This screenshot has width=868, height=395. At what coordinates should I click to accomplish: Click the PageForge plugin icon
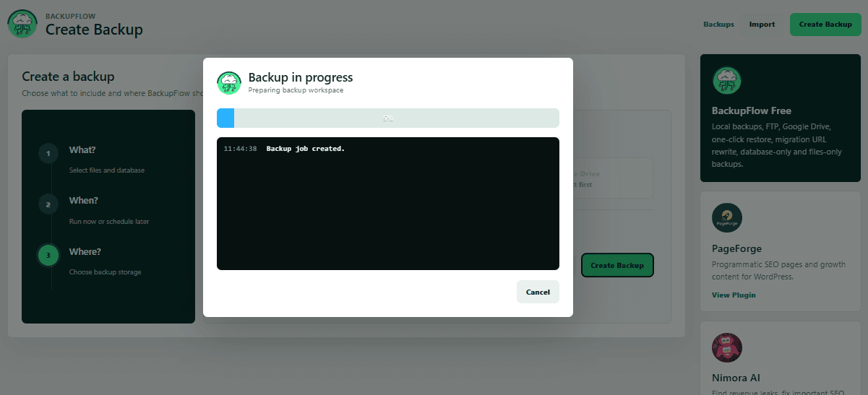tap(727, 218)
